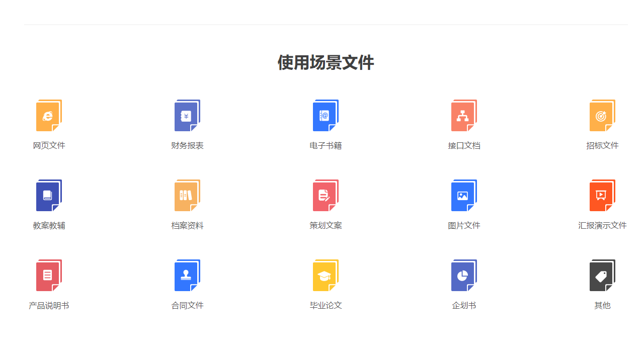Click the 网页文件 text label
The width and height of the screenshot is (644, 362).
coord(48,145)
